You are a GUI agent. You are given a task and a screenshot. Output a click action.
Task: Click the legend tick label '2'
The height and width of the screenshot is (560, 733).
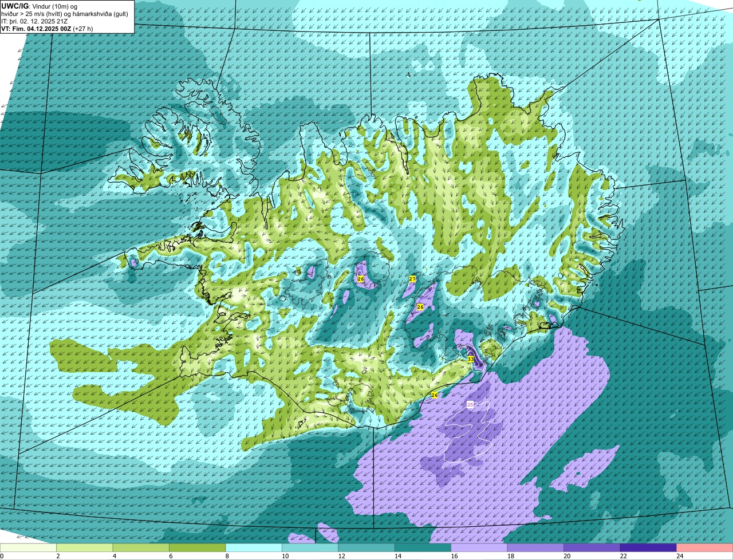[58, 556]
